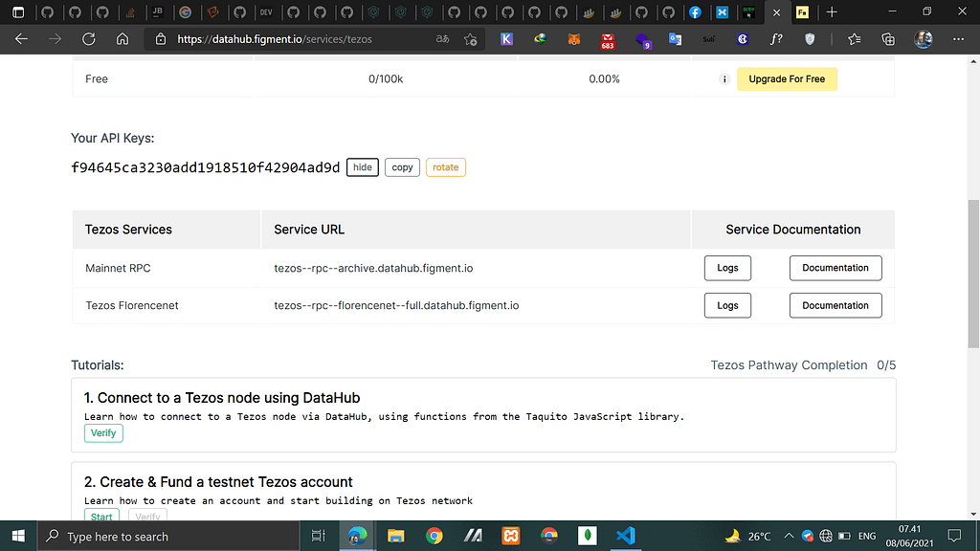Open translate page icon in address bar
This screenshot has width=980, height=551.
coord(442,38)
